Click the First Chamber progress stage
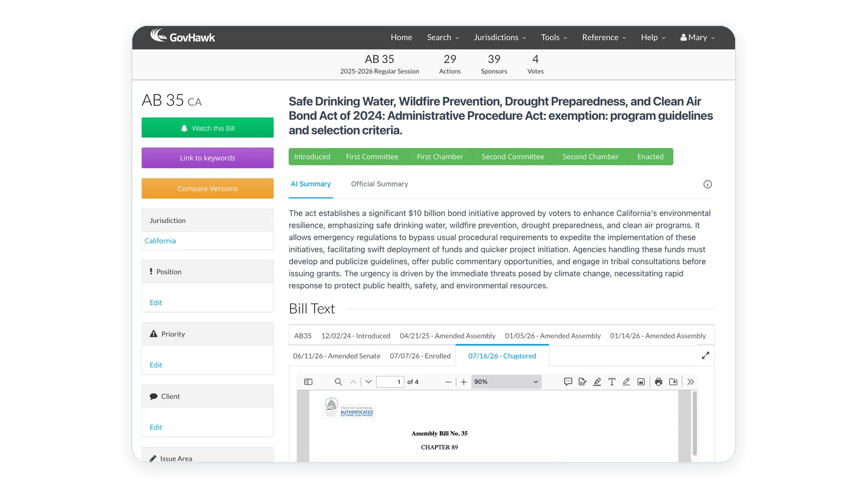The height and width of the screenshot is (488, 868). [440, 157]
